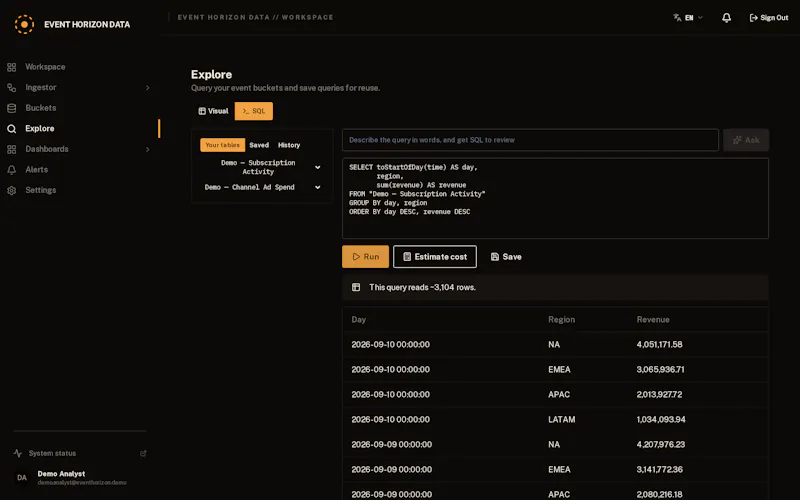Image resolution: width=800 pixels, height=500 pixels.
Task: Focus the describe query input field
Action: click(x=530, y=140)
